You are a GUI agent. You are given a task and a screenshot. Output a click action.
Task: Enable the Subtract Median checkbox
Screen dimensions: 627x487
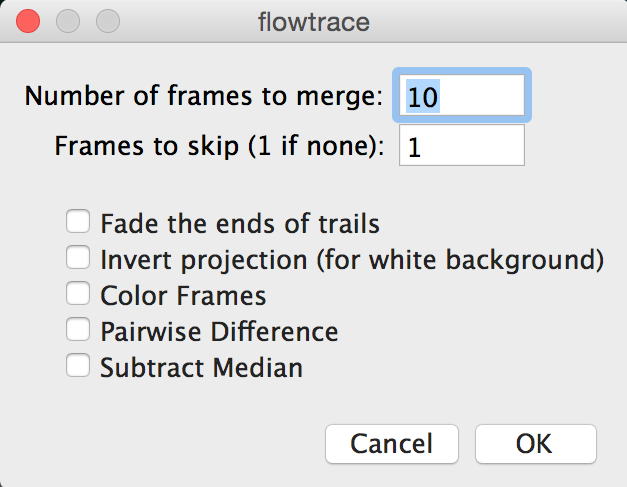coord(78,365)
